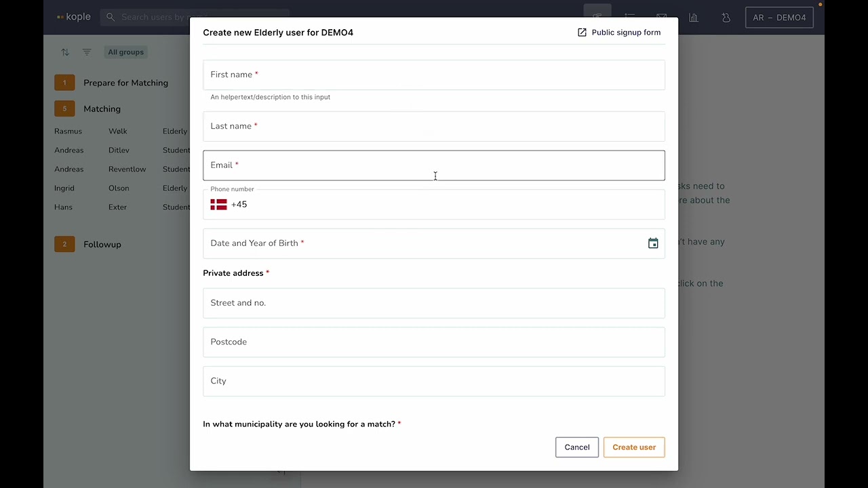Screen dimensions: 868x488
Task: Collapse the Matching group
Action: tap(102, 108)
